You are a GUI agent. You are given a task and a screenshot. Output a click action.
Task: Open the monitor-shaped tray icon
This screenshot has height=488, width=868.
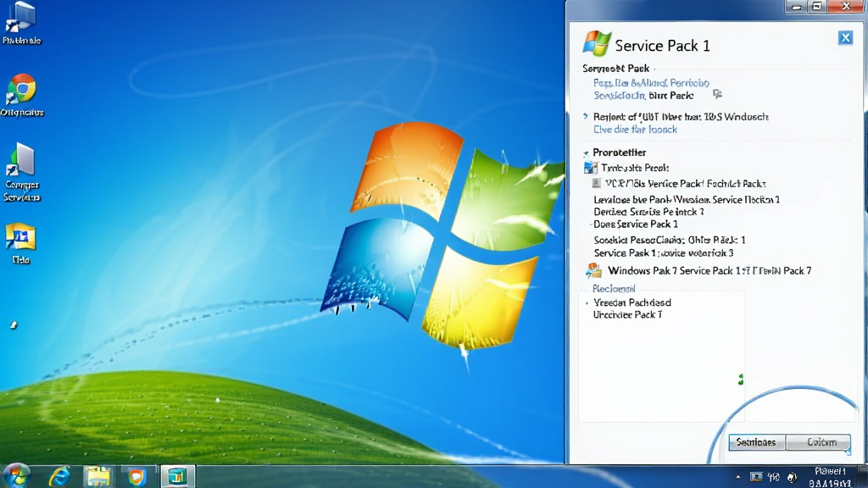(x=755, y=477)
